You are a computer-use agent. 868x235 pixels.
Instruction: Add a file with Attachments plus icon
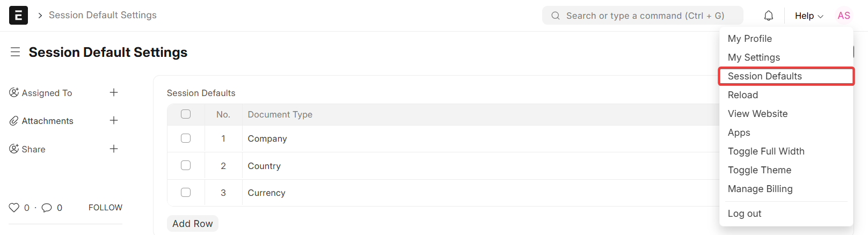[x=114, y=120]
